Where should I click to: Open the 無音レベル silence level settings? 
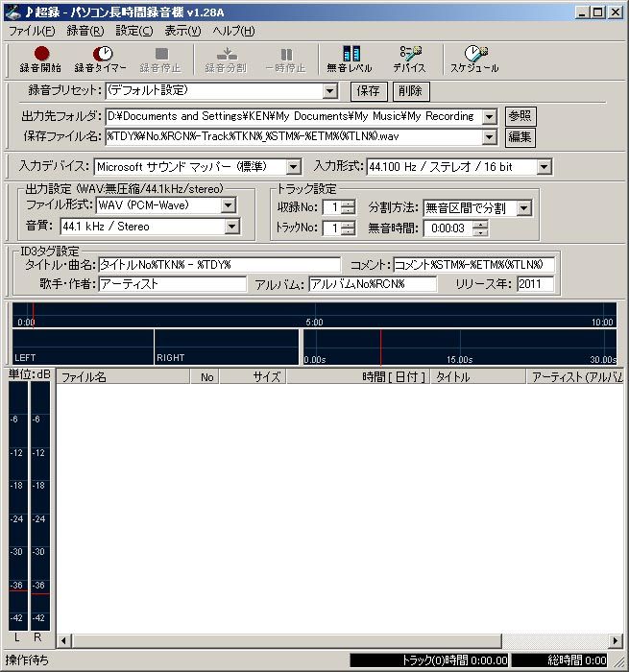(350, 60)
